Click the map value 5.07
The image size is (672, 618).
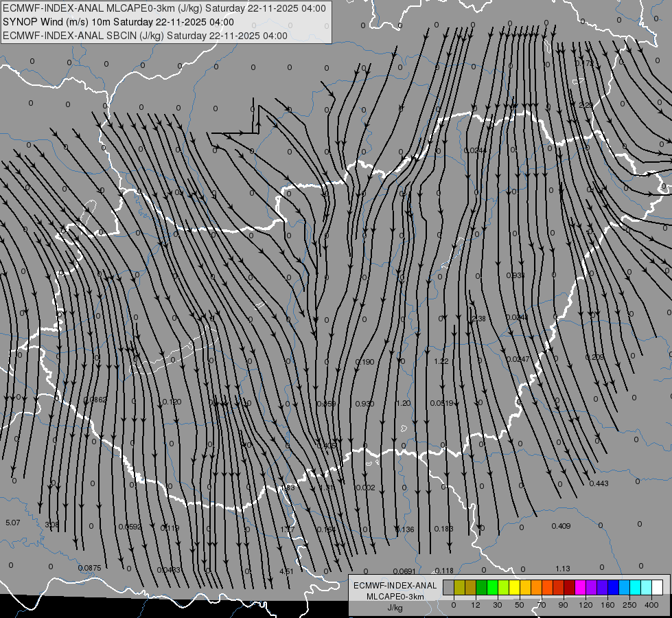tap(13, 523)
